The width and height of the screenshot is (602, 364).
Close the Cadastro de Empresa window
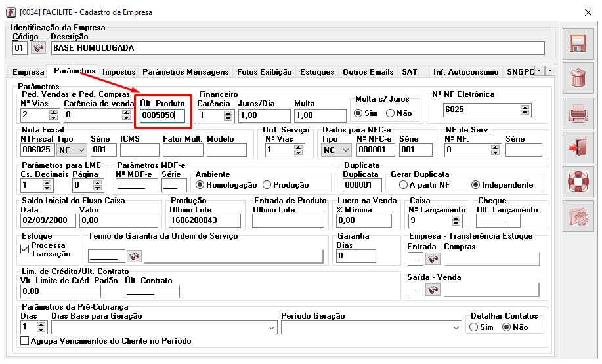[588, 12]
